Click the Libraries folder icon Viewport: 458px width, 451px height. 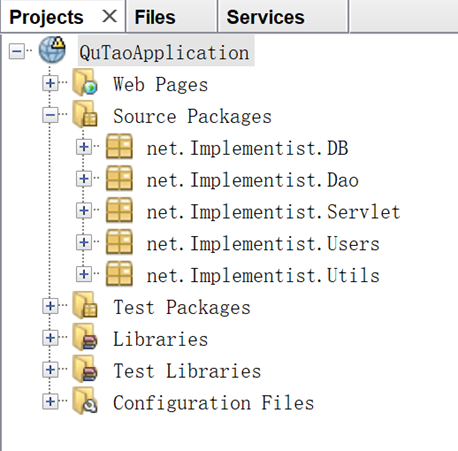coord(85,337)
